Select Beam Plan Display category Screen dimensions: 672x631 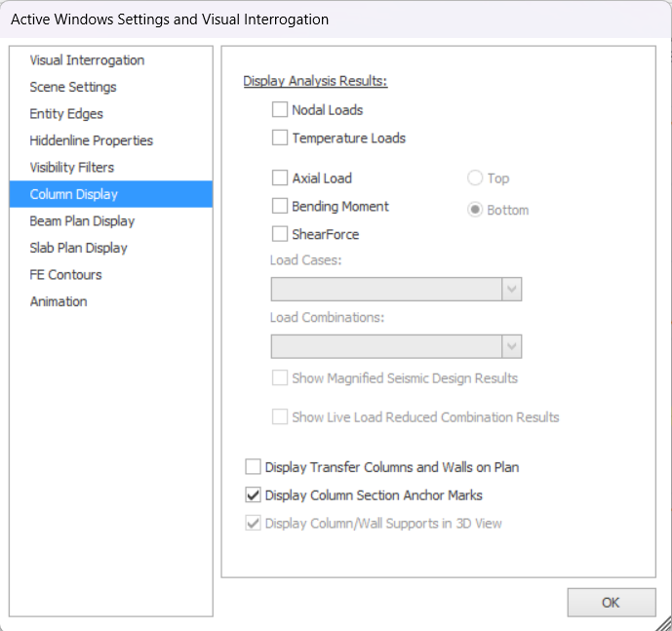click(82, 221)
